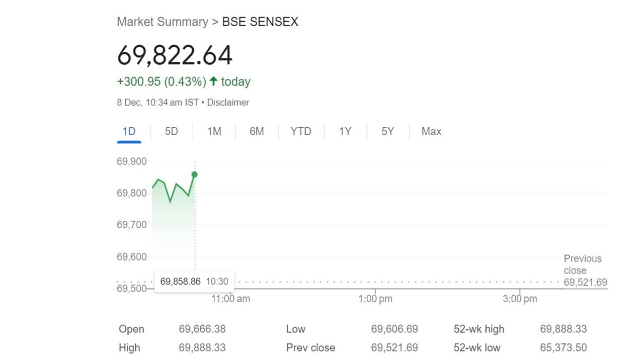Click the 1:00 pm axis label
This screenshot has width=644, height=362.
(x=375, y=299)
